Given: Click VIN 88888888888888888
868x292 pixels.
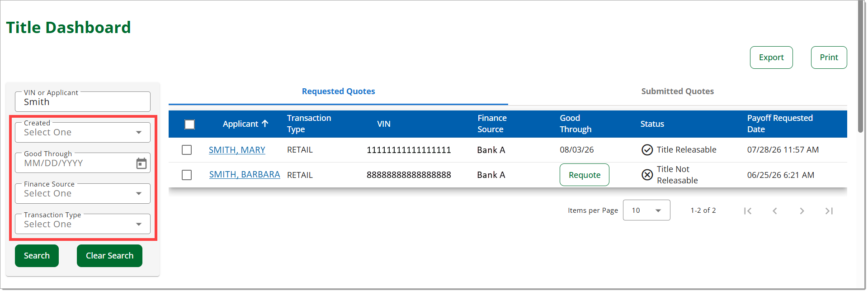Looking at the screenshot, I should point(409,175).
